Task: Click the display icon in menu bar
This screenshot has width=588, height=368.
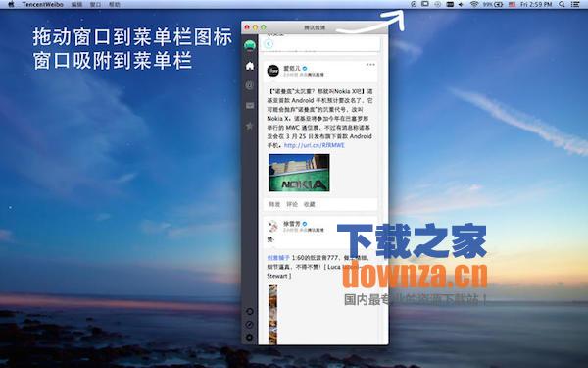Action: pyautogui.click(x=425, y=4)
